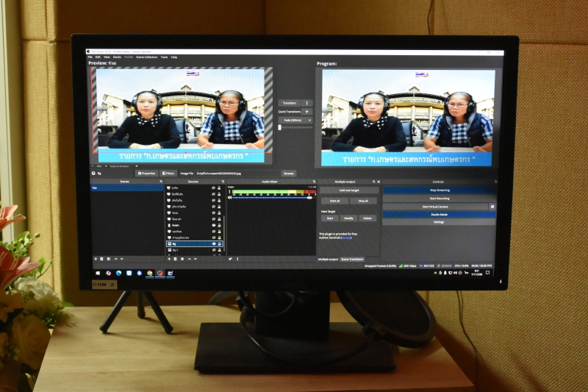The image size is (588, 392).
Task: Open virtual camera settings gear icon
Action: [x=492, y=207]
